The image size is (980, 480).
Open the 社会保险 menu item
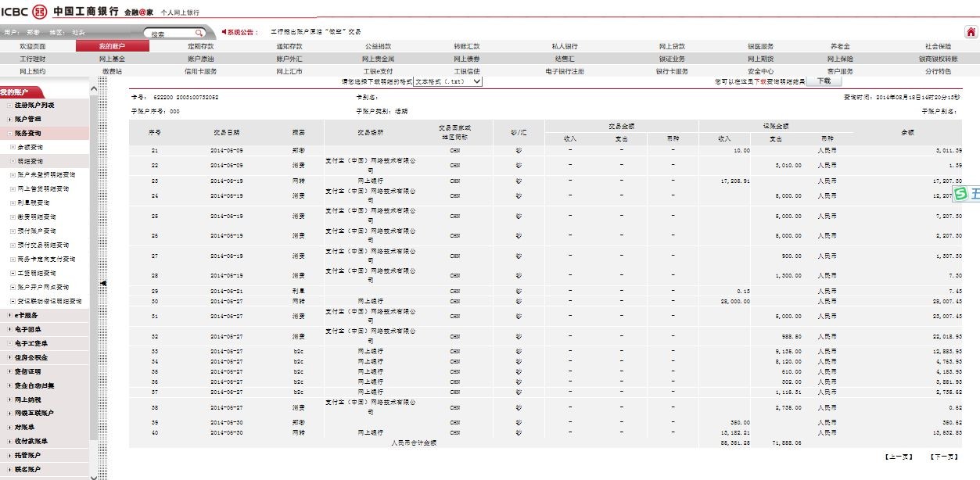click(938, 47)
